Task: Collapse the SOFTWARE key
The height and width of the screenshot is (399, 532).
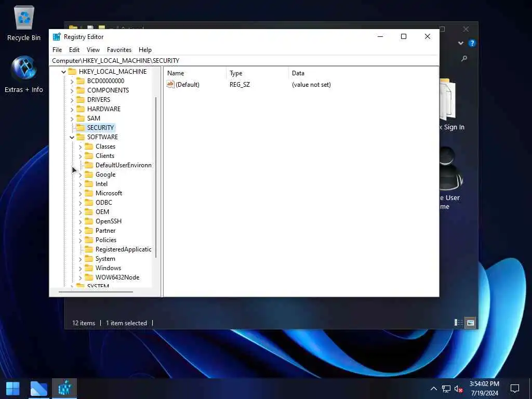Action: click(72, 137)
